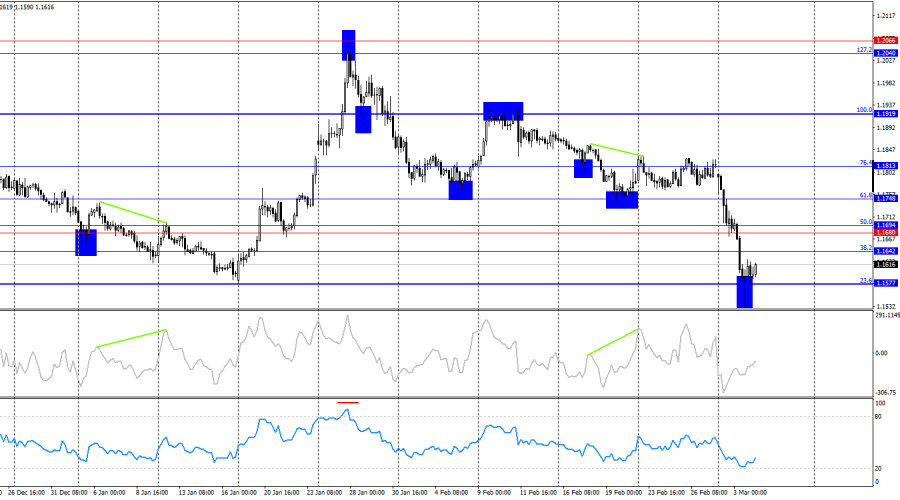Click the red 1.1680 price level label
Viewport: 900px width, 500px height.
(886, 232)
